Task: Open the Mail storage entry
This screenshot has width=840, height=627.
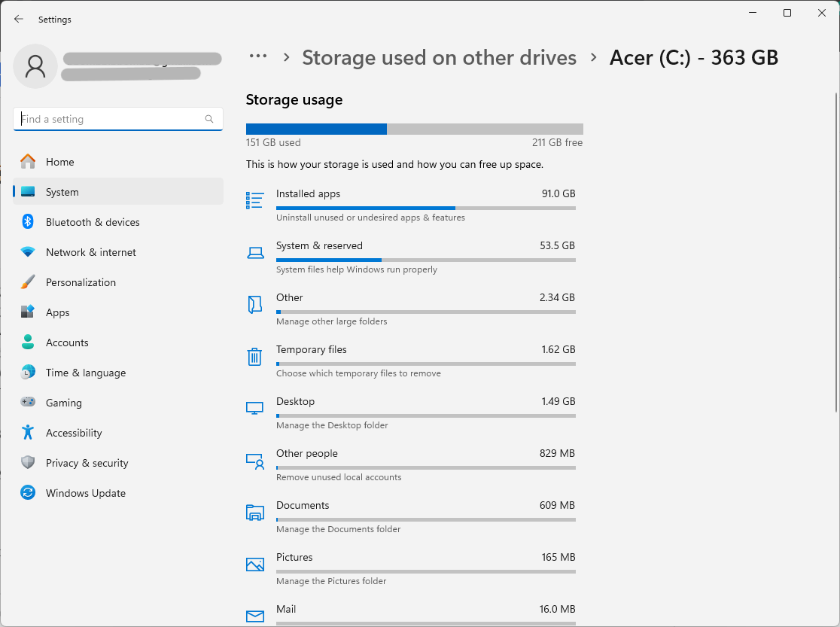Action: (286, 609)
